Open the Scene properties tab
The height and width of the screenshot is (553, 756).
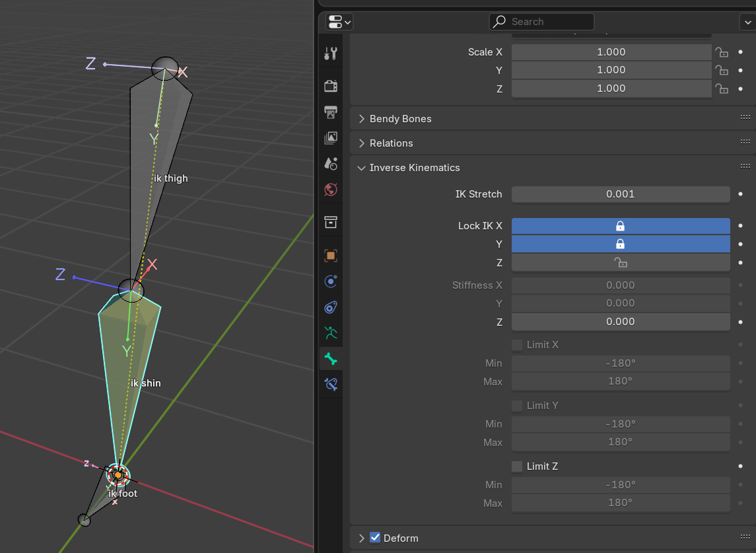click(x=331, y=164)
